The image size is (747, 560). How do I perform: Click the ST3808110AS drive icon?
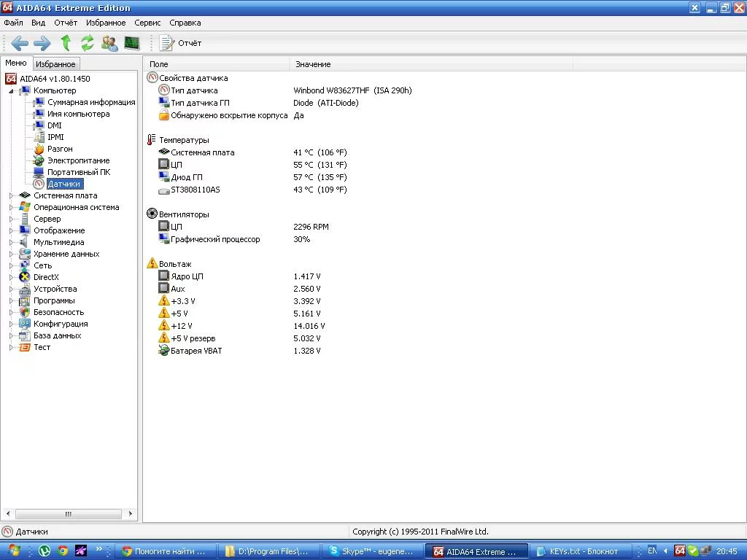pyautogui.click(x=164, y=190)
